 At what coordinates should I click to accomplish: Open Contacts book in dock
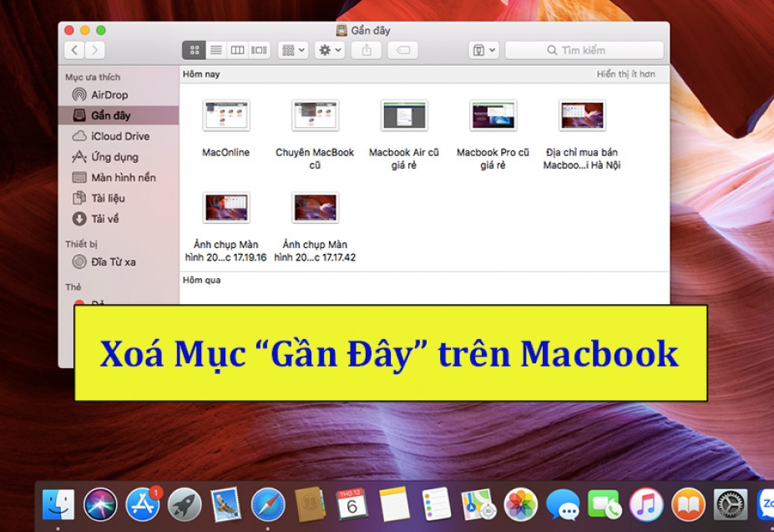click(310, 504)
